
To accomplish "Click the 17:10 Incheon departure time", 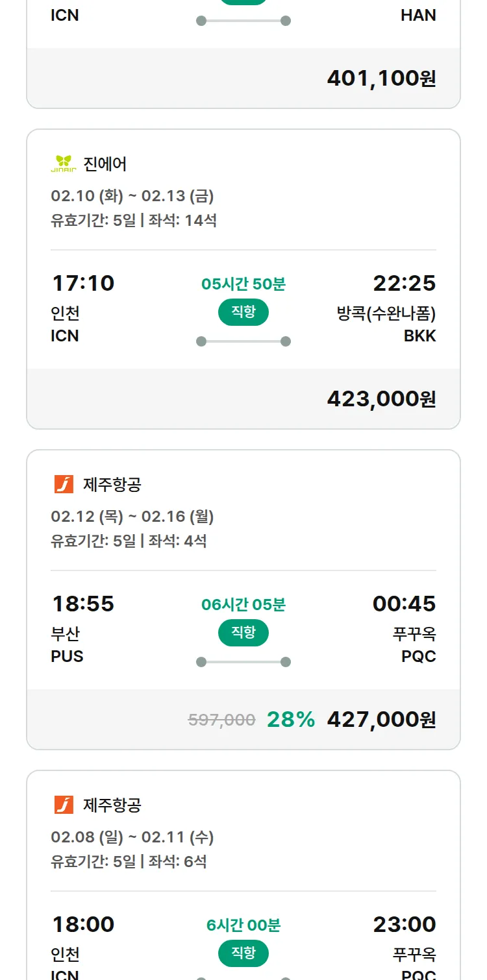I will tap(83, 283).
